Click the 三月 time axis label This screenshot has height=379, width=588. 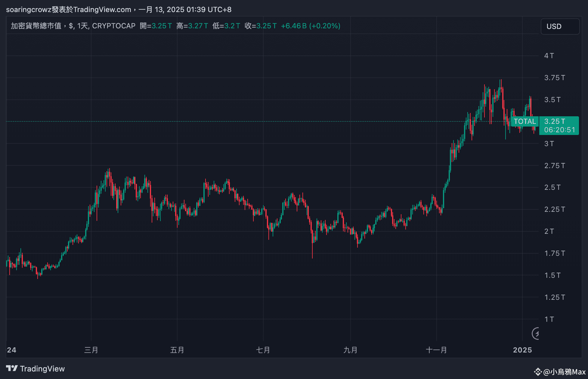click(91, 350)
